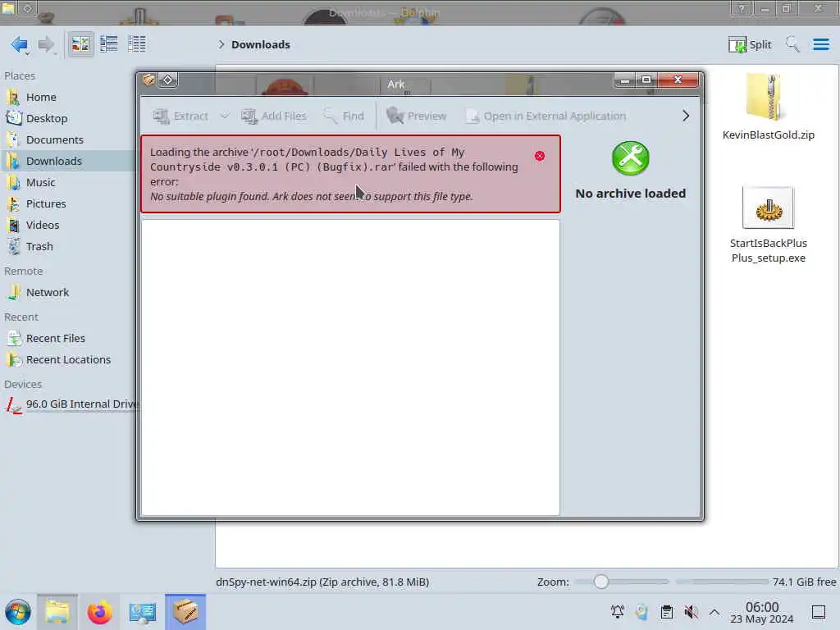Click Open in External Application in Ark
The width and height of the screenshot is (840, 630).
point(546,116)
